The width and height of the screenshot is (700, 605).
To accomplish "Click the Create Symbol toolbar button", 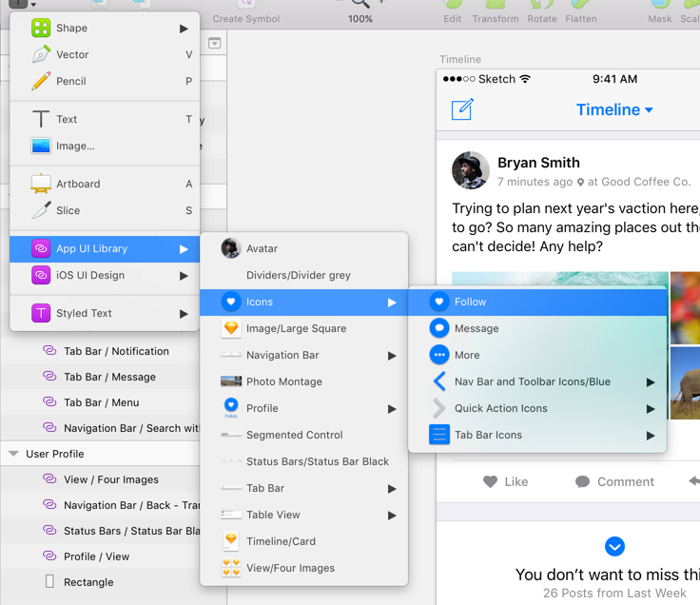I will (x=246, y=12).
